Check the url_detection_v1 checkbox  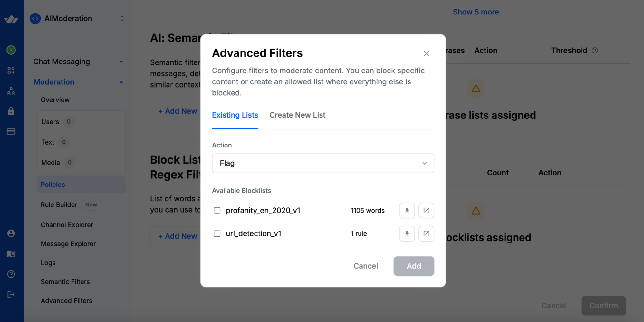click(x=216, y=233)
